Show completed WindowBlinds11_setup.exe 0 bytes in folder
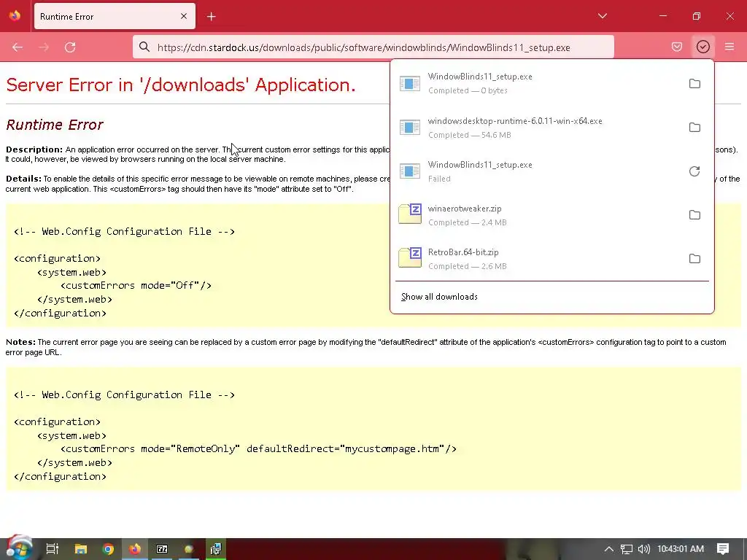 694,84
